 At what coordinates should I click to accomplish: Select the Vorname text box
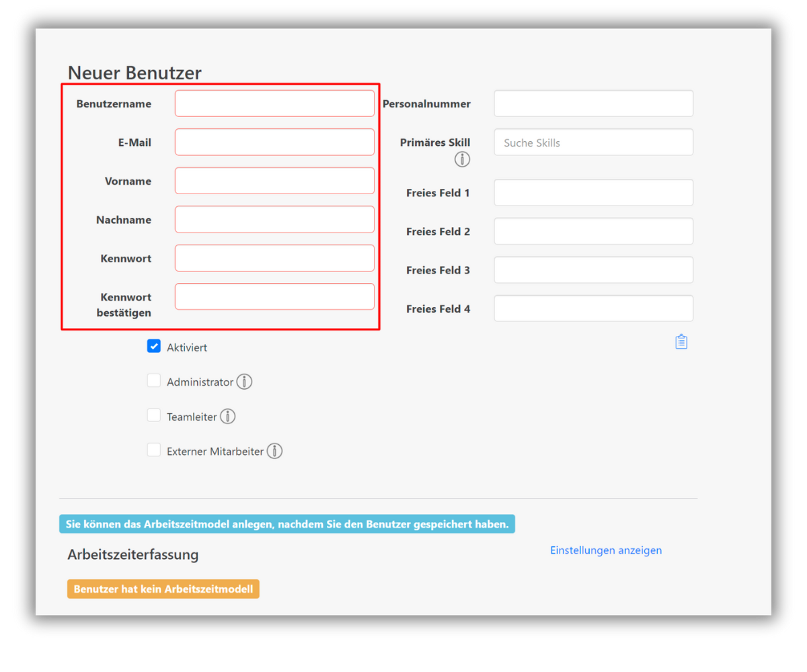click(x=274, y=181)
